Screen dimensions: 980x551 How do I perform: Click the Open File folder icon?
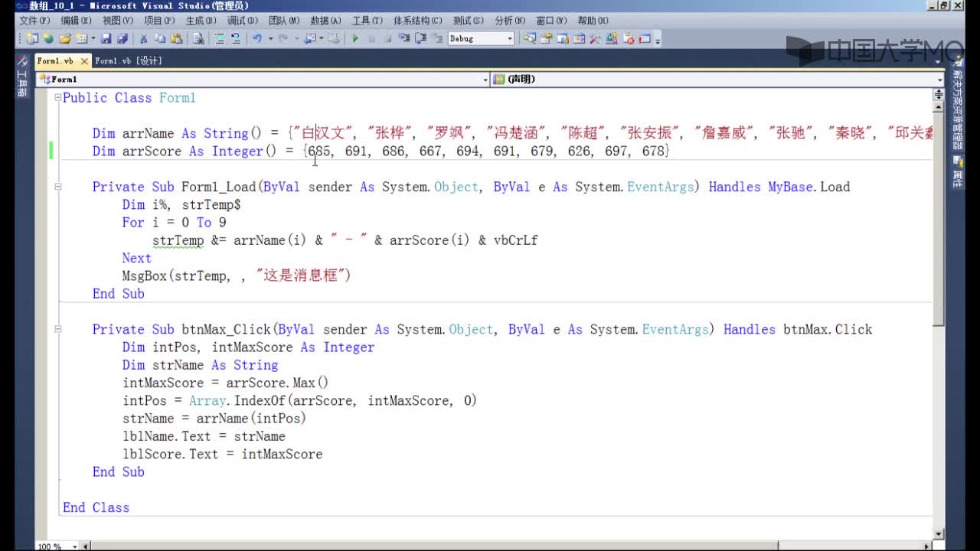click(65, 38)
